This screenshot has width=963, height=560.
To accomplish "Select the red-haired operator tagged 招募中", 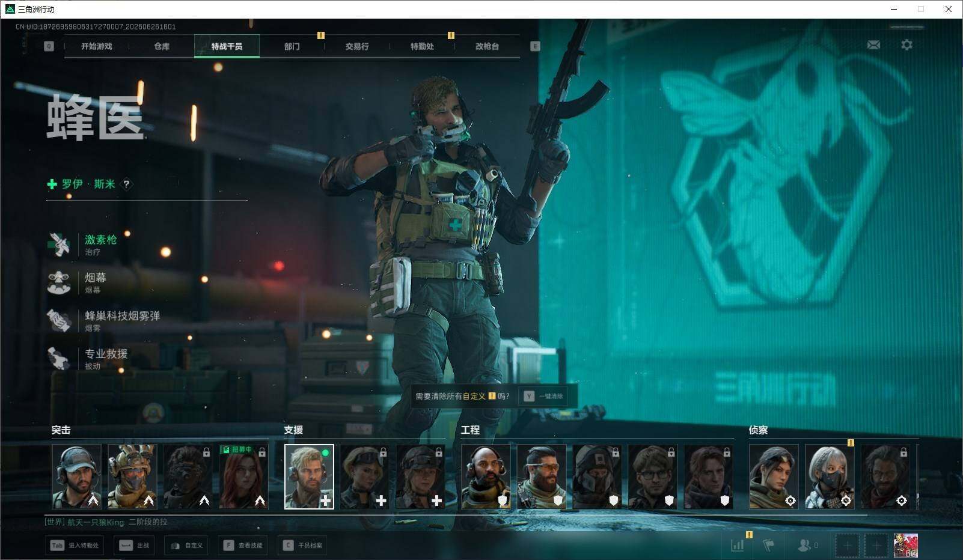I will pyautogui.click(x=243, y=476).
